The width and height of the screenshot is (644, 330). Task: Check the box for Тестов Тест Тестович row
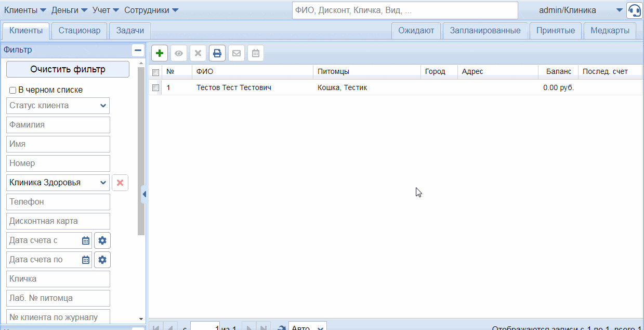point(155,88)
